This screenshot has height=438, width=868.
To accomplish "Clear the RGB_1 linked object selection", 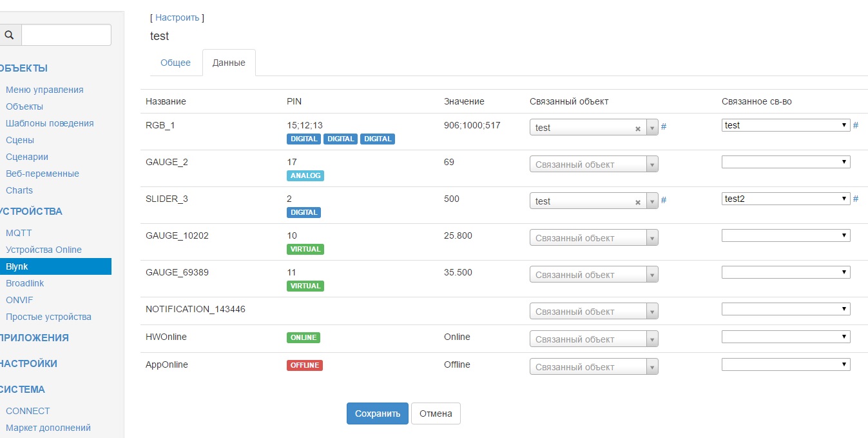I will [x=638, y=128].
